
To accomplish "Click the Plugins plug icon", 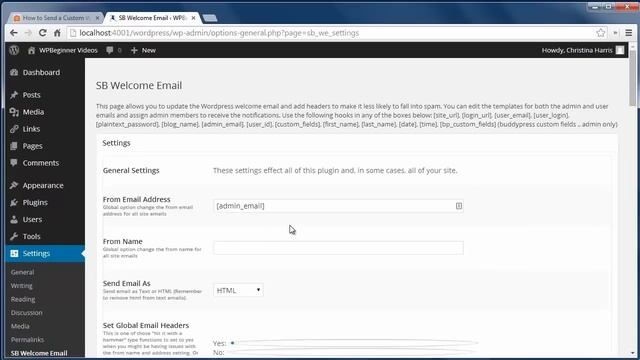I will click(14, 202).
